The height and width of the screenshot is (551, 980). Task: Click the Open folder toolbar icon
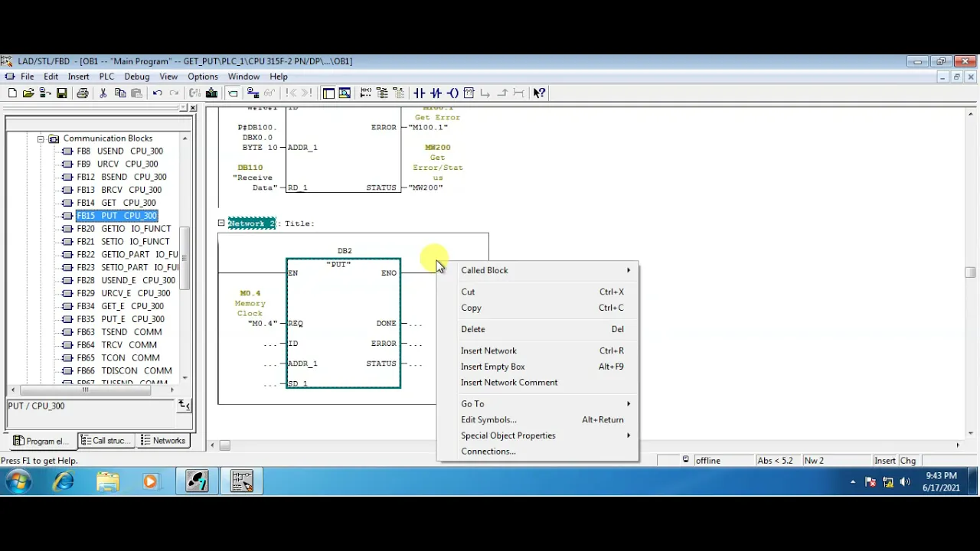click(x=28, y=93)
